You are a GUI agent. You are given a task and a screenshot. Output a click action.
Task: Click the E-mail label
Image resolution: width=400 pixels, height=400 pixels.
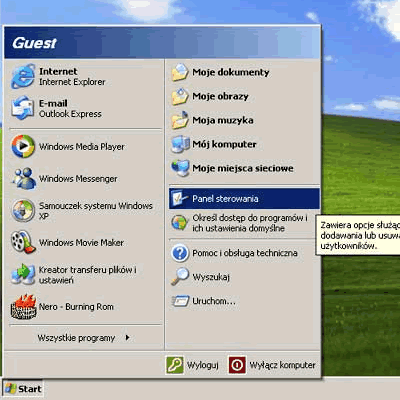53,103
